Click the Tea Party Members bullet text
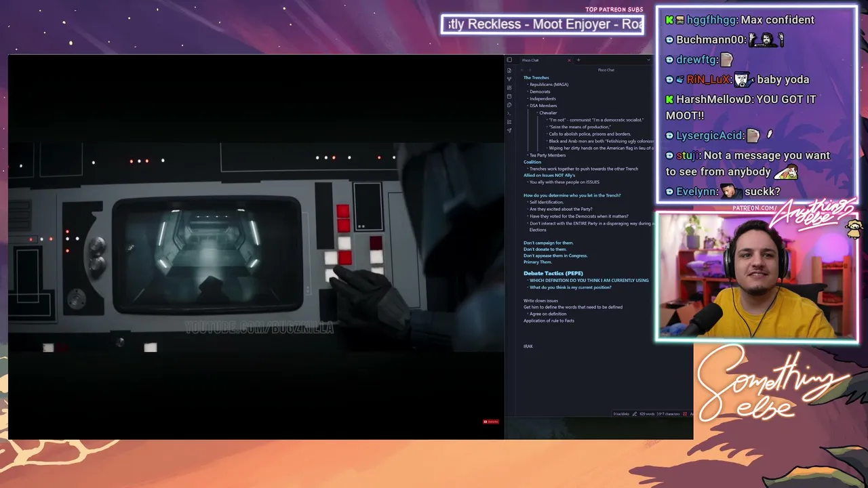This screenshot has height=488, width=868. tap(547, 155)
